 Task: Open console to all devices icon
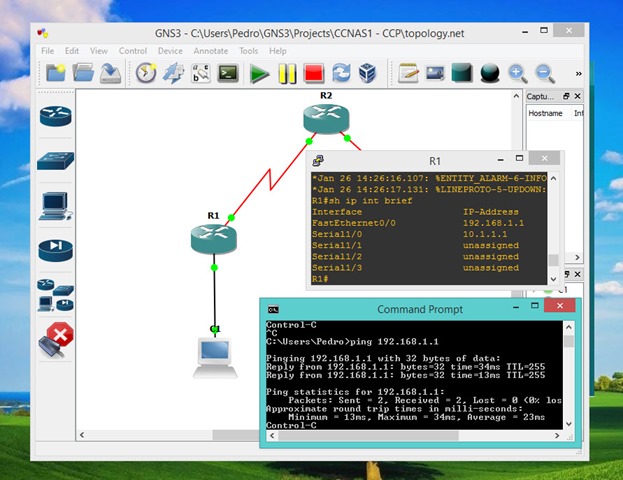[228, 73]
